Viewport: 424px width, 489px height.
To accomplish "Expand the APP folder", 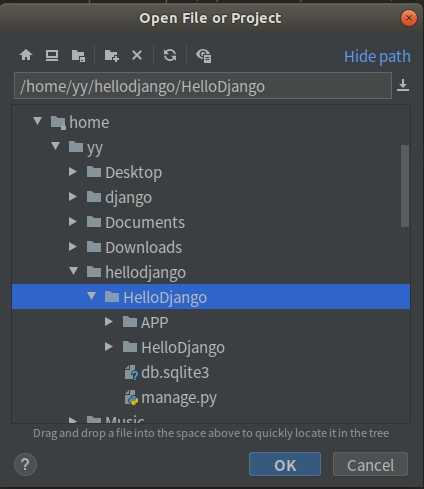I will click(x=108, y=322).
